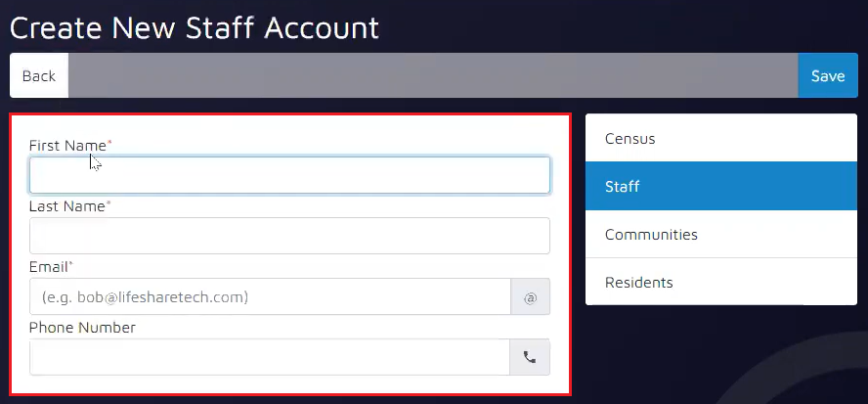Focus the First Name text box
The height and width of the screenshot is (404, 868).
click(289, 175)
